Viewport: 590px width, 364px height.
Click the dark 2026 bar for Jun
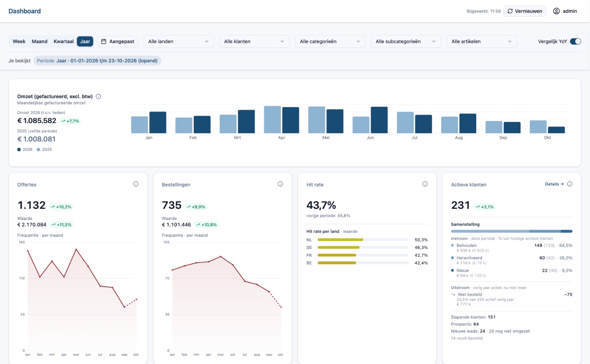379,120
